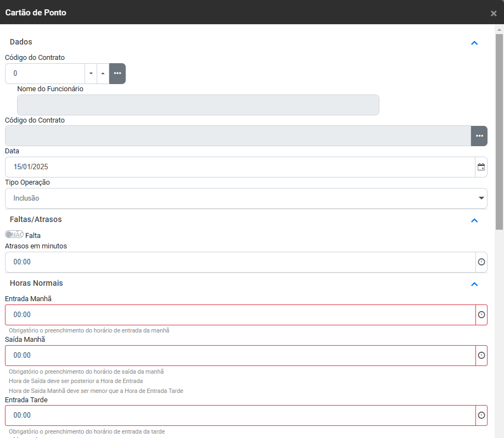Screen dimensions: 504x438
Task: Open the clock picker for Saída Manhã
Action: coord(481,356)
